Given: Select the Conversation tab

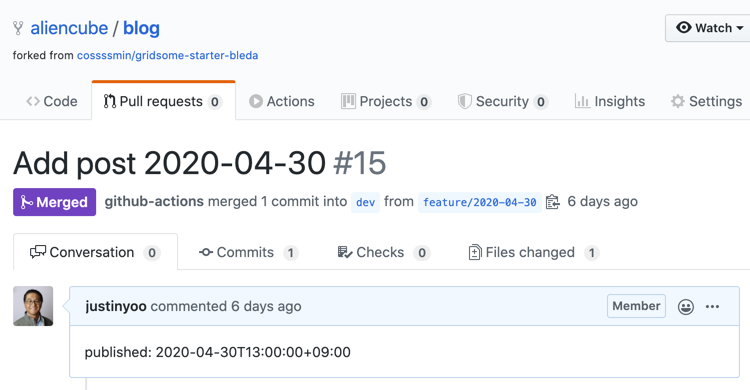Looking at the screenshot, I should (x=95, y=252).
